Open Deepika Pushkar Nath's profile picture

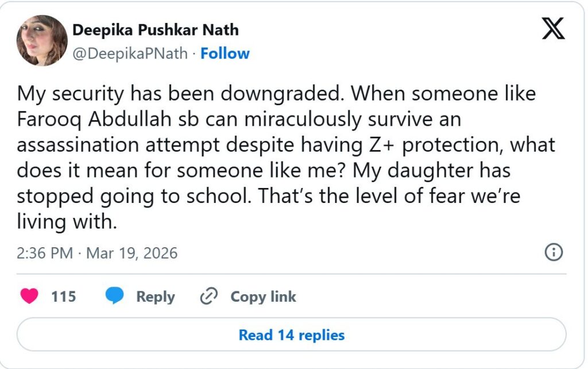coord(42,40)
